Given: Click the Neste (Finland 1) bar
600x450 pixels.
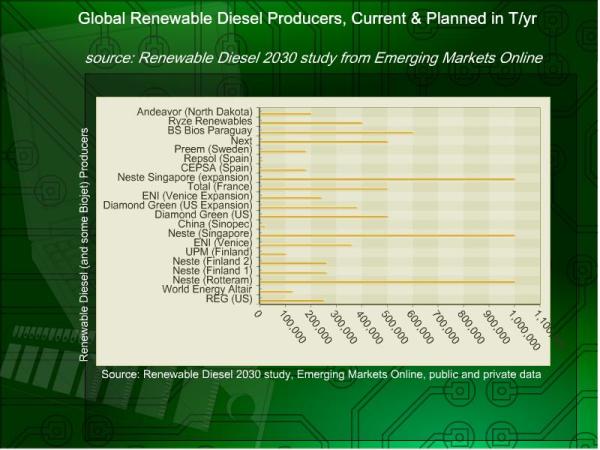Looking at the screenshot, I should pyautogui.click(x=293, y=273).
